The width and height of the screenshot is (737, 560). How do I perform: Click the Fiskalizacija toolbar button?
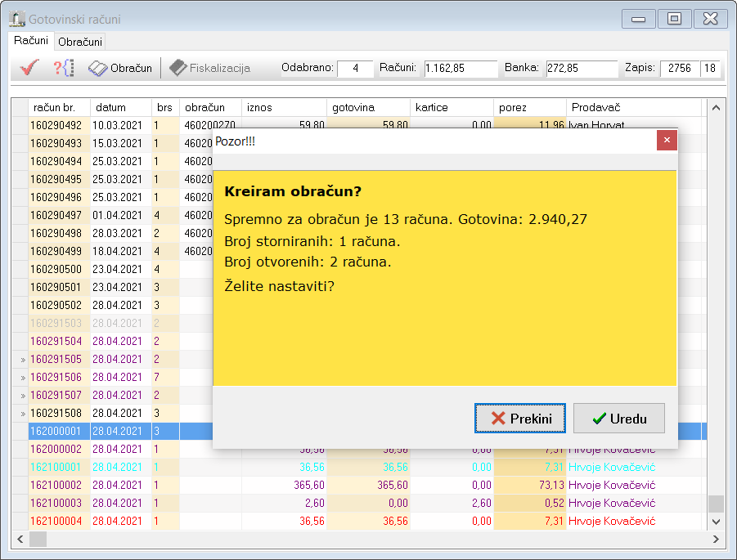point(210,69)
